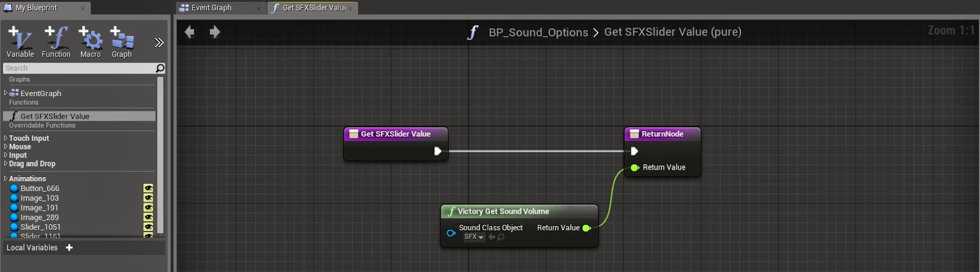
Task: Click Victory node Return Value output pin
Action: (x=586, y=229)
